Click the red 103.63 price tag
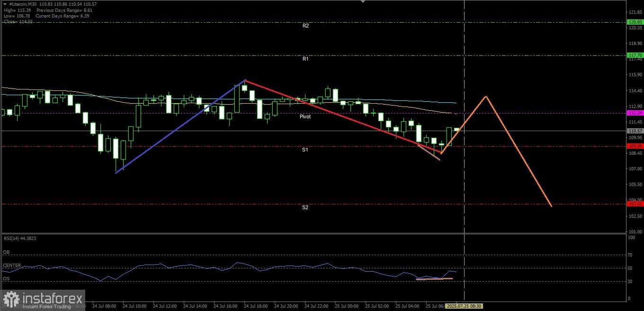 635,204
